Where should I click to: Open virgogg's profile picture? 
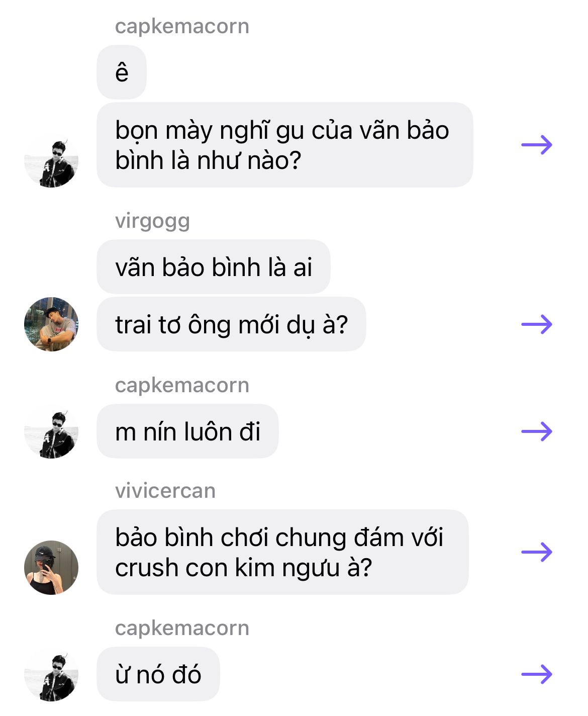coord(51,324)
